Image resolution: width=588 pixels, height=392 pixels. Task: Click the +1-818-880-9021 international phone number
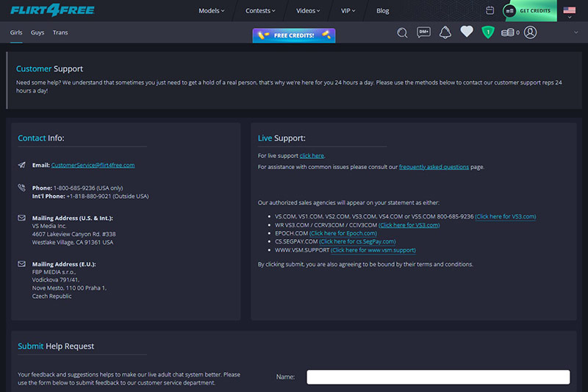[x=89, y=196]
